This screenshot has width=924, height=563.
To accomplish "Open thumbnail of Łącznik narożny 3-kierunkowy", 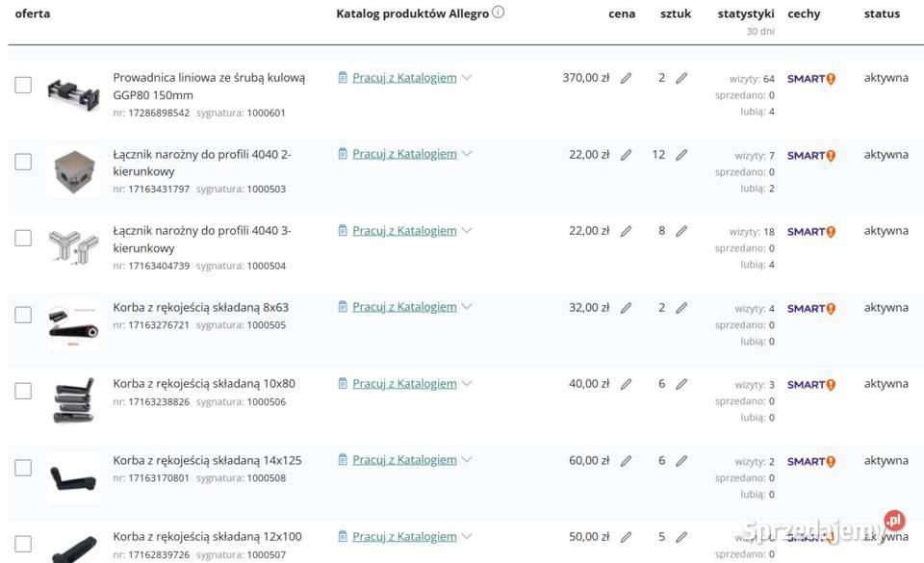I will tap(73, 248).
